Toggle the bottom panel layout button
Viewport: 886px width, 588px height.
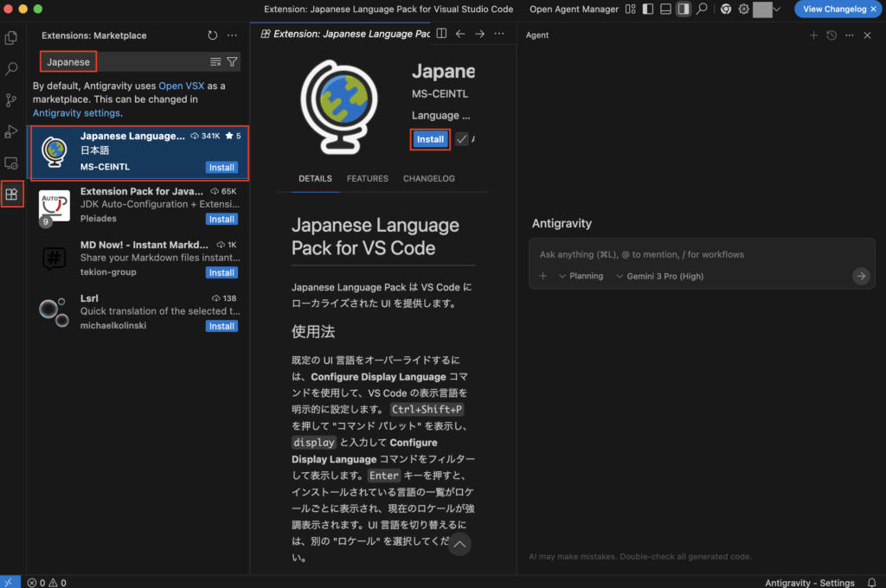pyautogui.click(x=665, y=10)
